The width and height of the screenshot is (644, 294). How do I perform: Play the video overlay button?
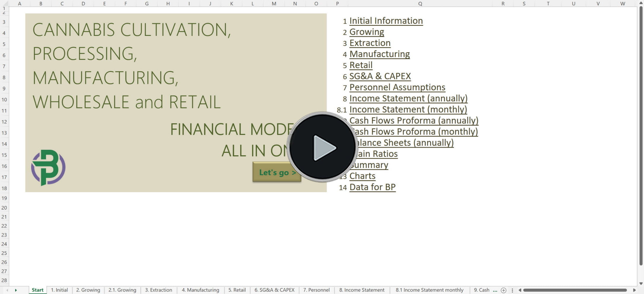[322, 147]
